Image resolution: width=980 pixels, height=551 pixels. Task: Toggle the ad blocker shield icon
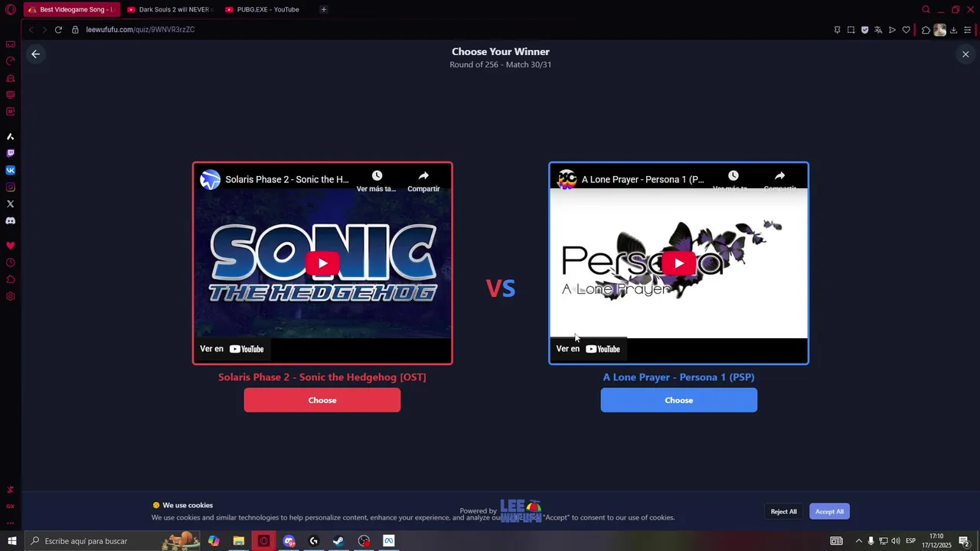864,30
